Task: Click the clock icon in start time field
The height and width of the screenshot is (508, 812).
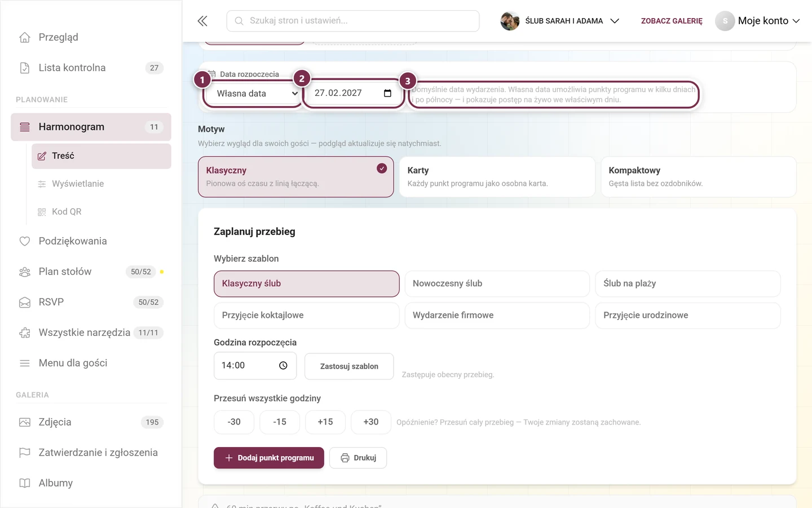Action: tap(283, 366)
